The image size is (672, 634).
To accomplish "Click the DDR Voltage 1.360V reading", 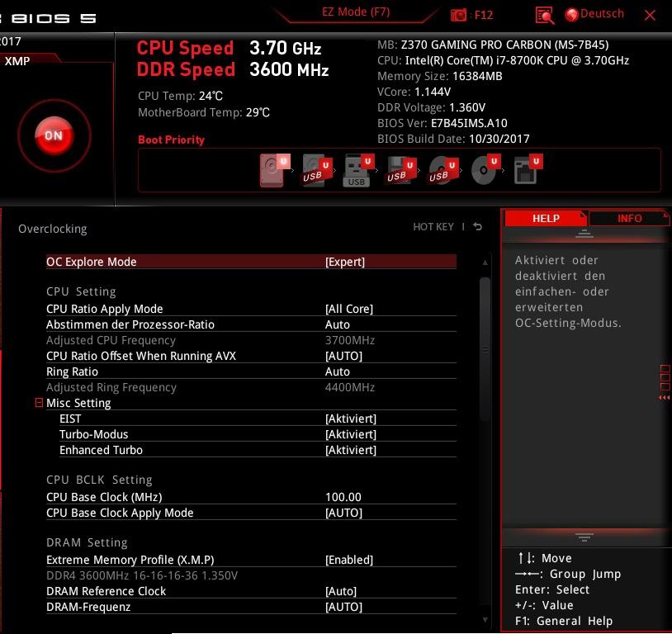I will 431,107.
